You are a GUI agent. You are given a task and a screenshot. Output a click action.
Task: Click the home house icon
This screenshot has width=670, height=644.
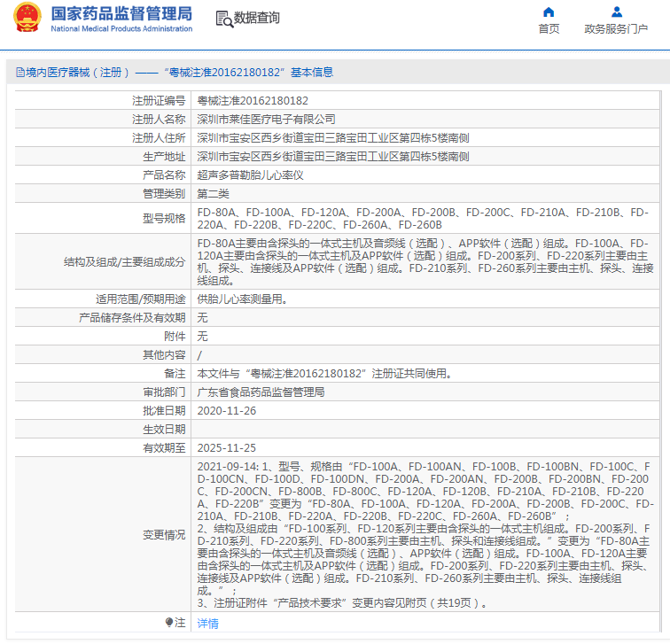549,12
